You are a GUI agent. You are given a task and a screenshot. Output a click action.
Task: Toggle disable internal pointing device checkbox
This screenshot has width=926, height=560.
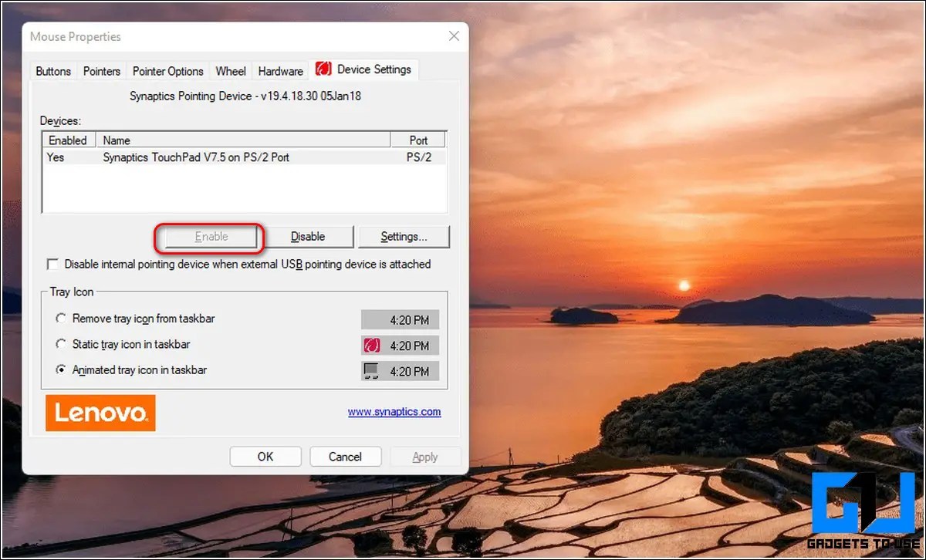click(52, 265)
